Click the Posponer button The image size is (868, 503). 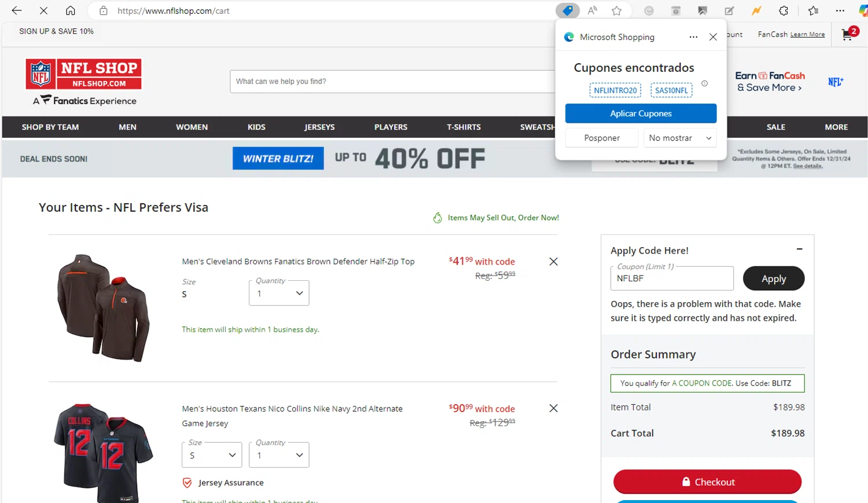click(x=602, y=138)
